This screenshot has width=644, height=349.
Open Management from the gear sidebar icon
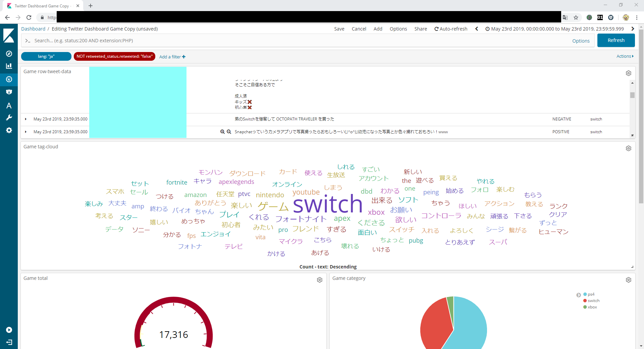(9, 130)
